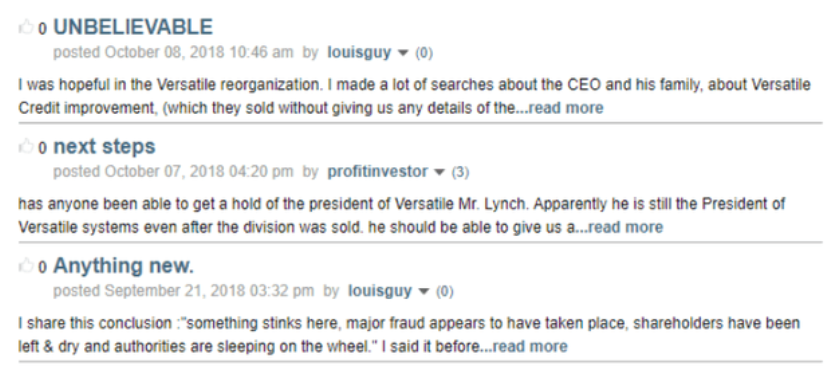
Task: Open (0) reply count on Anything new. post
Action: point(444,292)
